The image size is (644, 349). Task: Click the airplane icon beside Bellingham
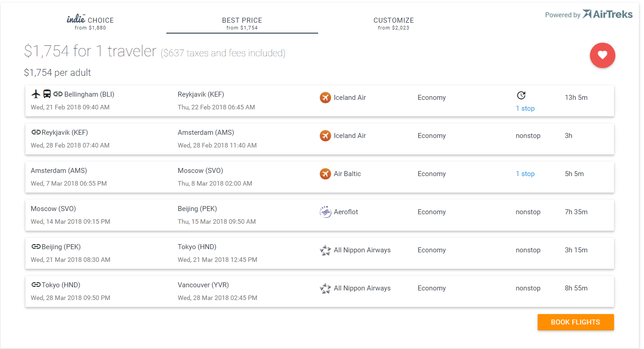(x=36, y=94)
